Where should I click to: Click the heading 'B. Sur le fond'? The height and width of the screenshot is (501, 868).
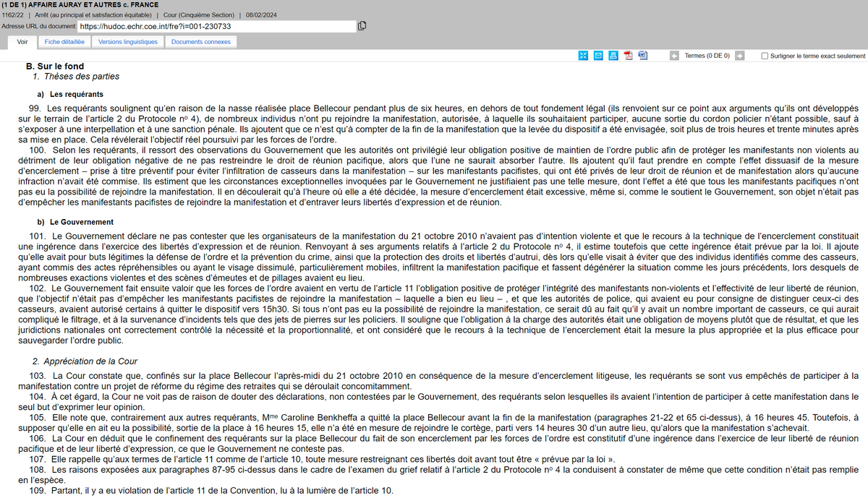55,67
